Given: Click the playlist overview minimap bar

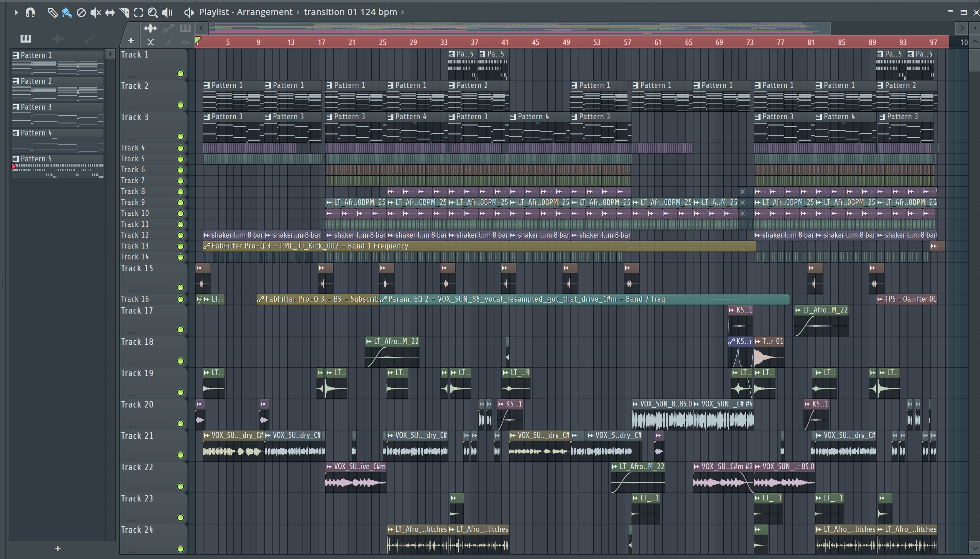Looking at the screenshot, I should 520,28.
